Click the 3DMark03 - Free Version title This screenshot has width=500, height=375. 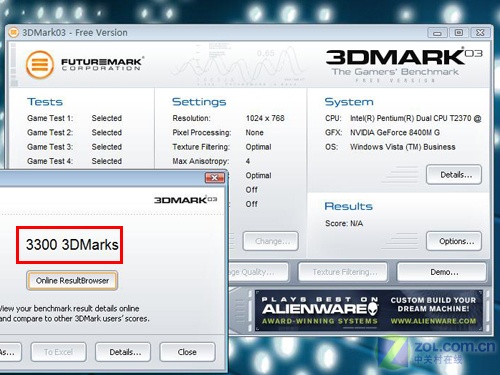75,33
